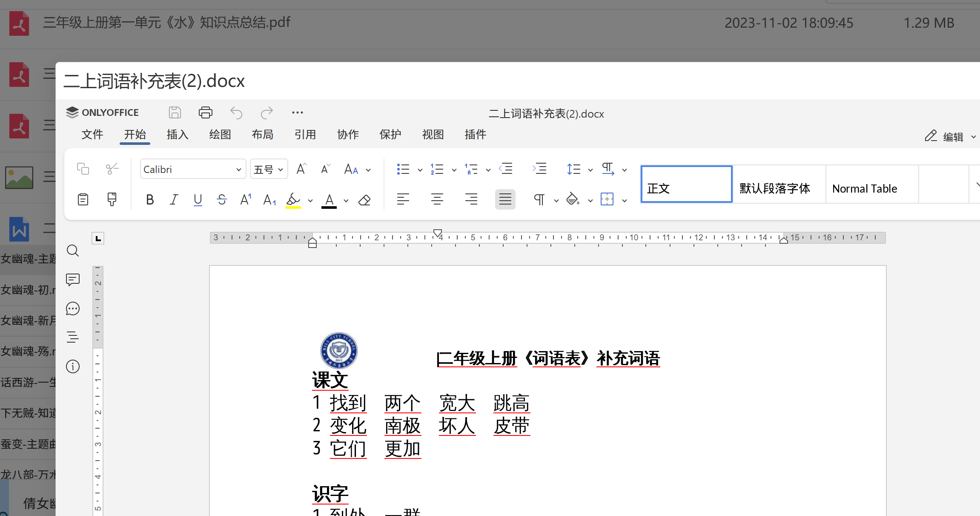This screenshot has width=980, height=516.
Task: Open the Chat panel icon
Action: pyautogui.click(x=73, y=308)
